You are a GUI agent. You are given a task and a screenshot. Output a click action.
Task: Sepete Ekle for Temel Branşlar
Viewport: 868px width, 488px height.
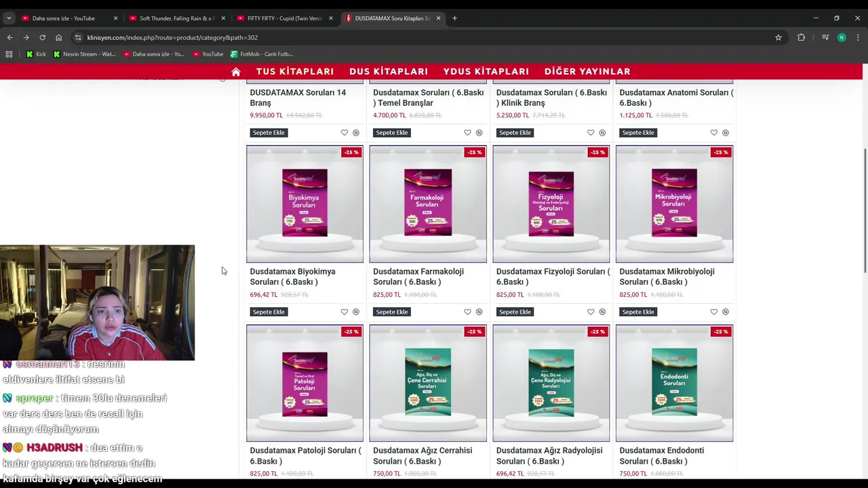point(392,133)
